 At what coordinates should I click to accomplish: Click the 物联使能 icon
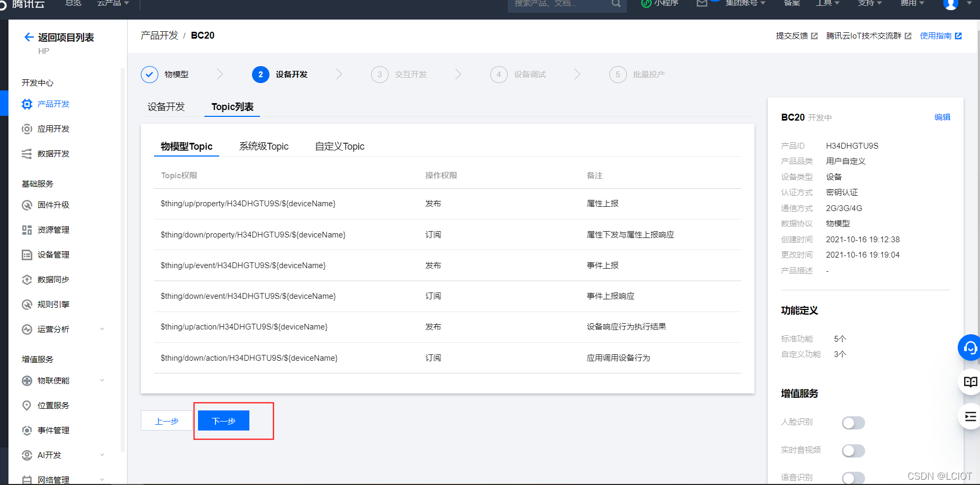27,381
